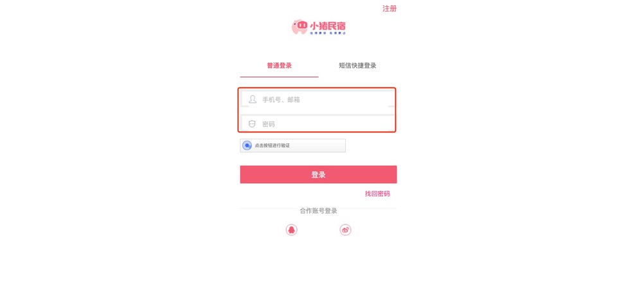
Task: Focus the 手机号、邮箱 input field
Action: point(318,100)
